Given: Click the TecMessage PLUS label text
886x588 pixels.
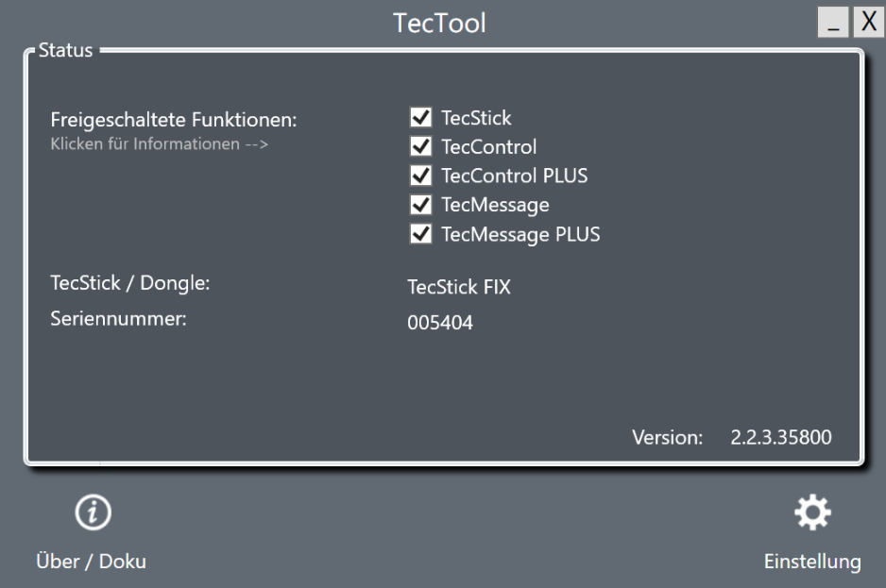Looking at the screenshot, I should pos(520,234).
